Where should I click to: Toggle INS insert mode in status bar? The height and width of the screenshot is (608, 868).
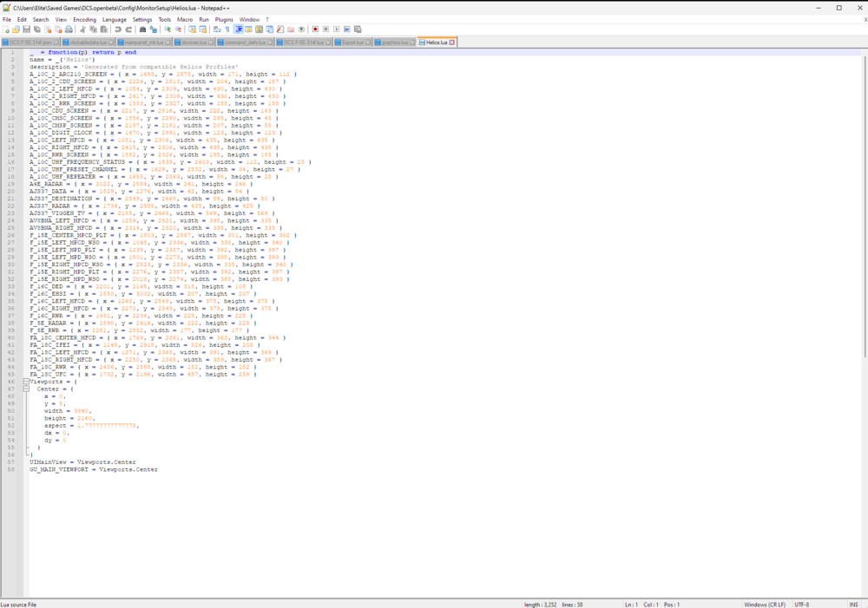[853, 605]
